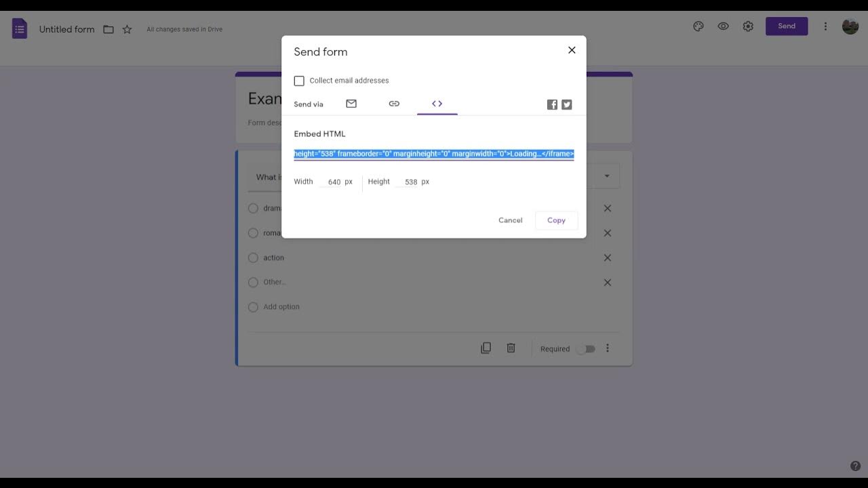Remove the Other option
868x488 pixels.
coord(608,283)
